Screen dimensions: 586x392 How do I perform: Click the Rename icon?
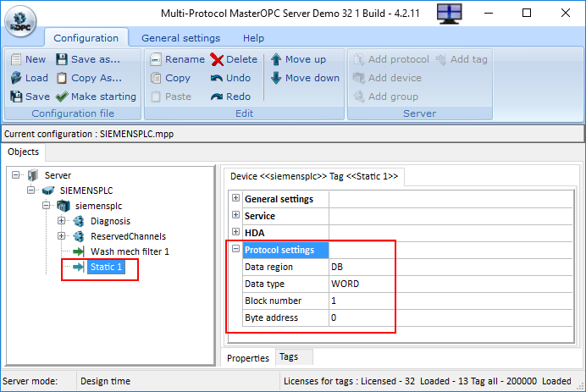[x=156, y=59]
